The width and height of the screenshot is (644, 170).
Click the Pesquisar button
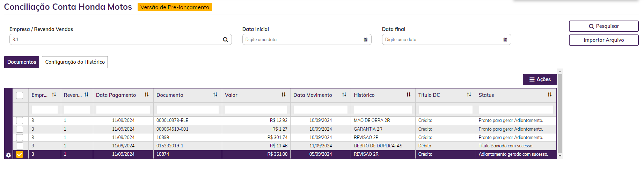(x=603, y=26)
